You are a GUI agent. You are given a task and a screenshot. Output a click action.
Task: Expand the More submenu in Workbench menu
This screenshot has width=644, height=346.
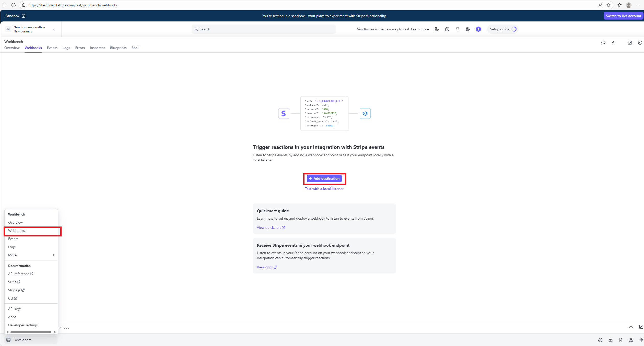(x=31, y=255)
